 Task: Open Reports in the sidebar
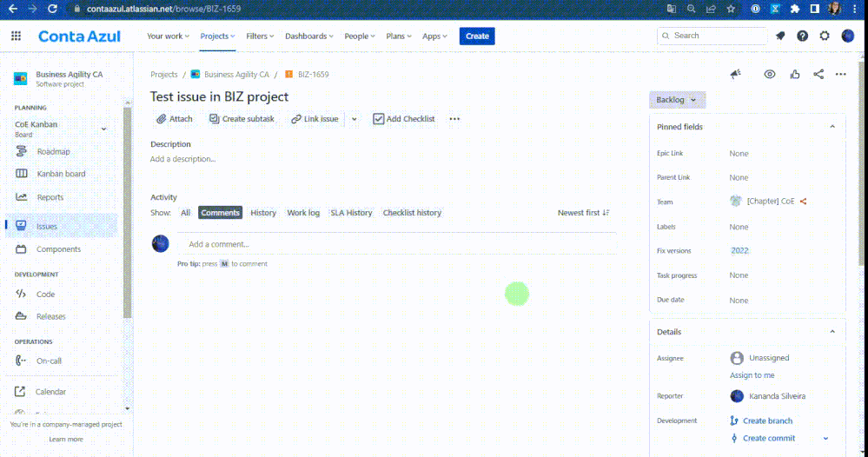point(50,197)
